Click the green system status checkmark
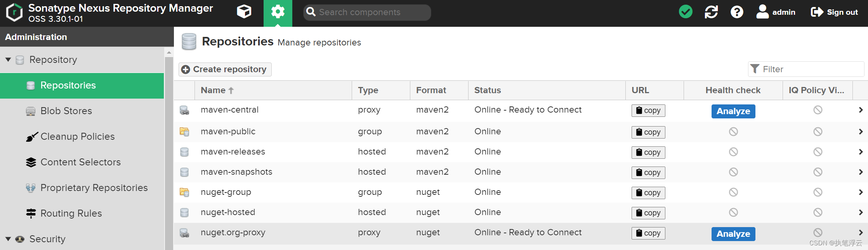Viewport: 868px width, 250px height. [x=686, y=12]
